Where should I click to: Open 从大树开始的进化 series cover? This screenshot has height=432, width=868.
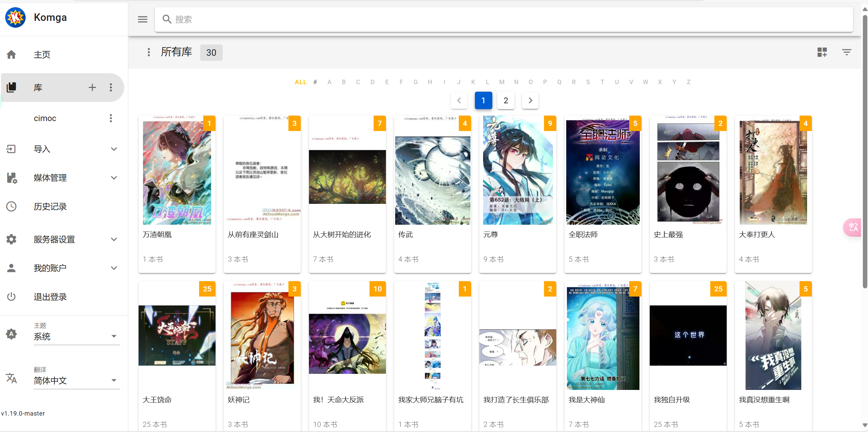(x=347, y=170)
